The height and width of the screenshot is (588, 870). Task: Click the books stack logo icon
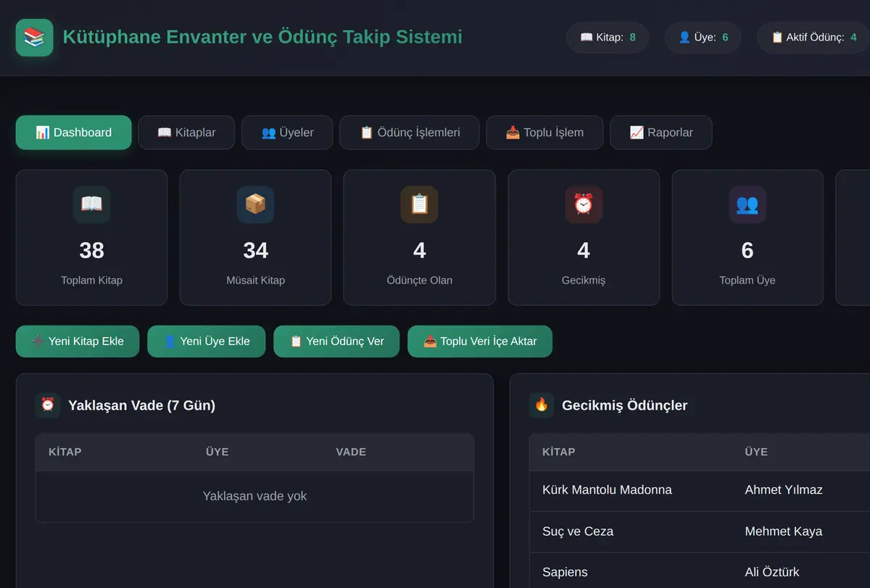point(34,37)
